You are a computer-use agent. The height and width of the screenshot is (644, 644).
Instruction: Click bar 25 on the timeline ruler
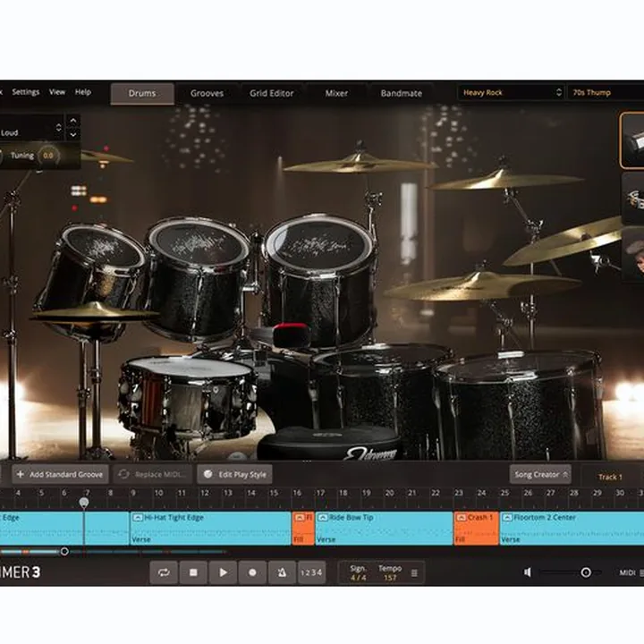tap(504, 493)
